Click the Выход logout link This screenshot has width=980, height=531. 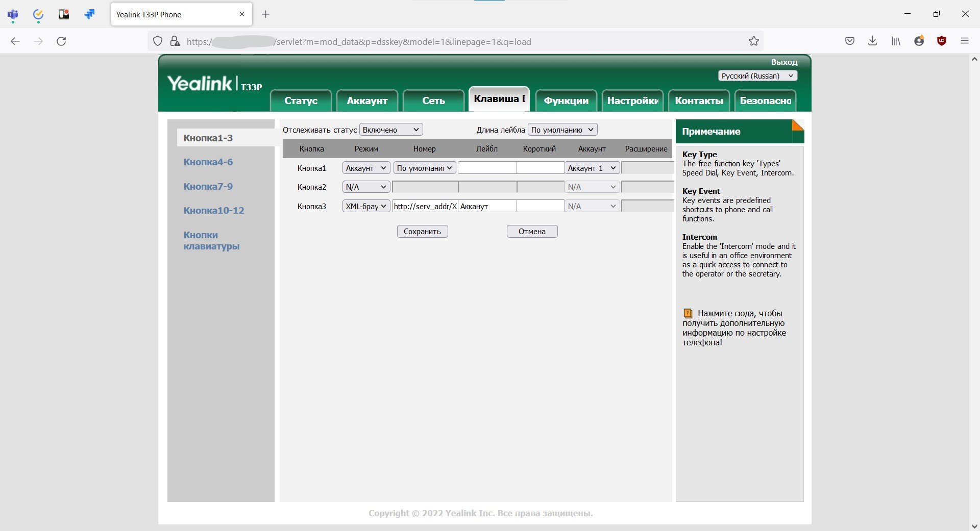784,62
